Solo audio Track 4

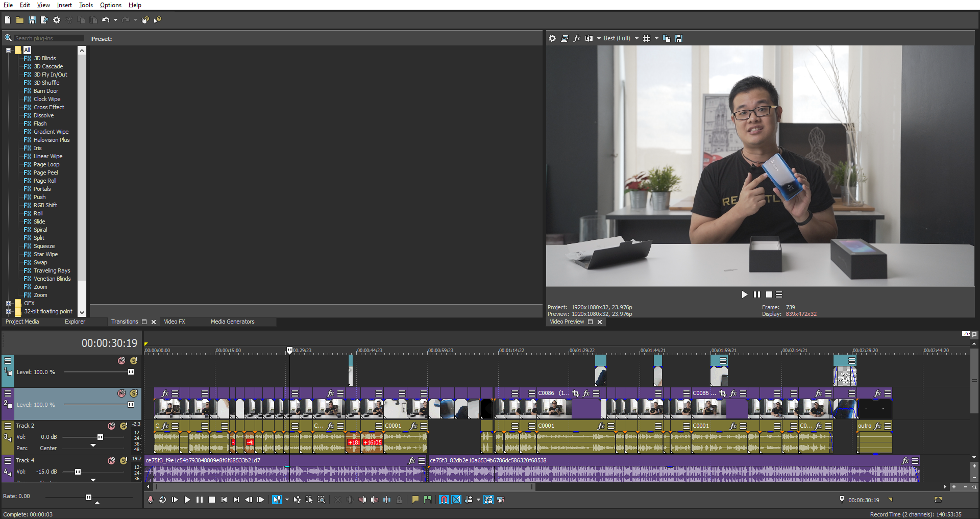[x=124, y=460]
